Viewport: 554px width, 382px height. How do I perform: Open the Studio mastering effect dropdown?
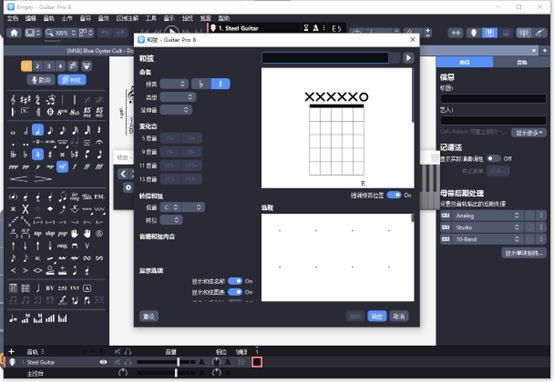pyautogui.click(x=487, y=227)
